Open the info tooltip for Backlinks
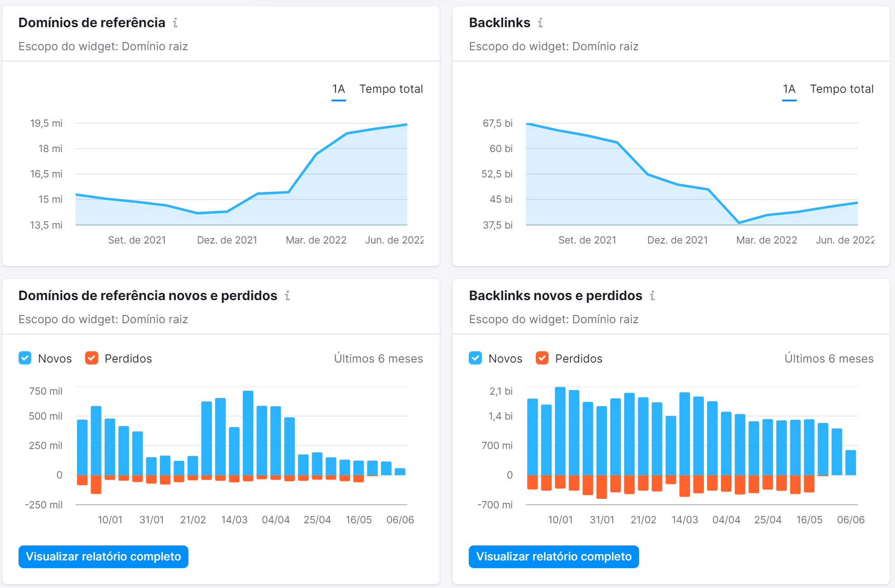Screen dimensions: 895x588 539,22
